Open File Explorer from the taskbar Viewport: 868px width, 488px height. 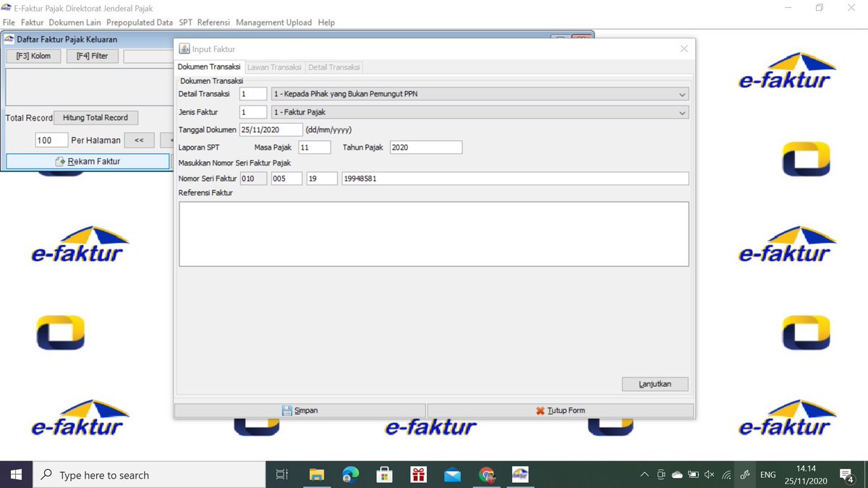317,475
